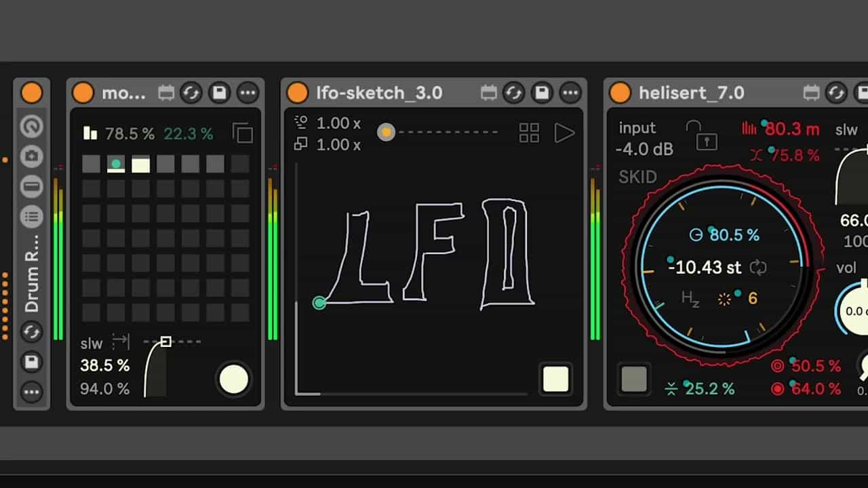Select the -10.43 st pitch value
868x488 pixels.
(705, 268)
